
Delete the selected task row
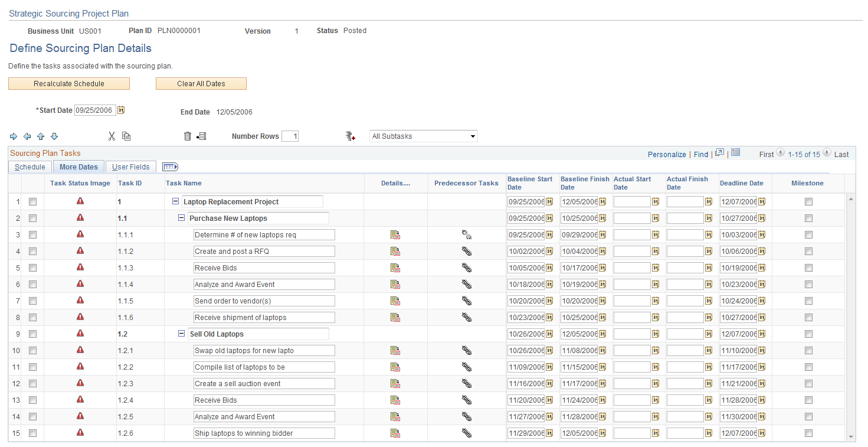point(187,136)
